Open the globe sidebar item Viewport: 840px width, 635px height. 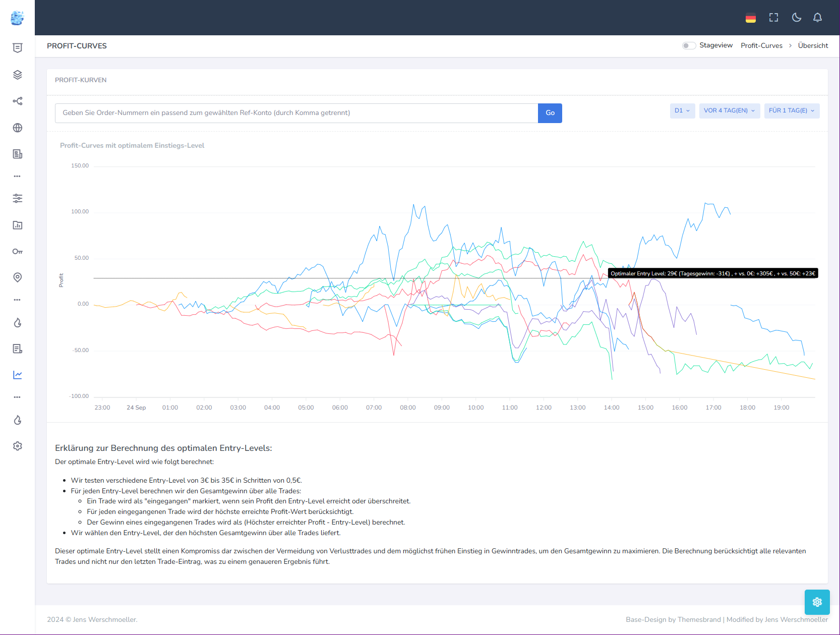(x=18, y=128)
